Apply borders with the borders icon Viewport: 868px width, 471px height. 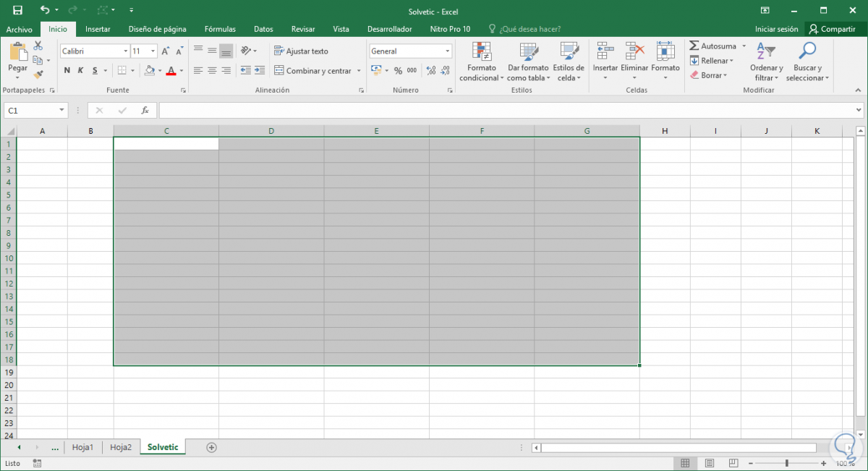[x=122, y=70]
